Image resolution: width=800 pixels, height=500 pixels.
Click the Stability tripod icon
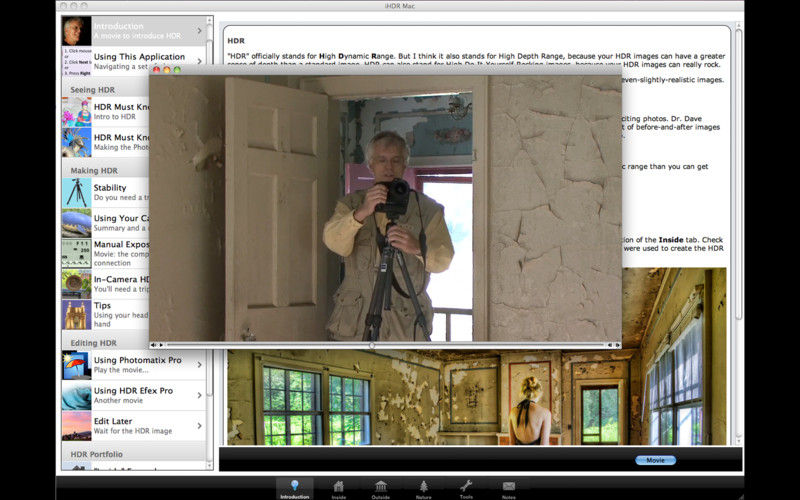(x=77, y=192)
